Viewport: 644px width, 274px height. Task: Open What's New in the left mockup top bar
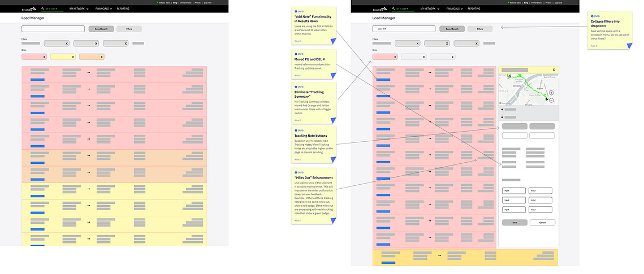165,2
